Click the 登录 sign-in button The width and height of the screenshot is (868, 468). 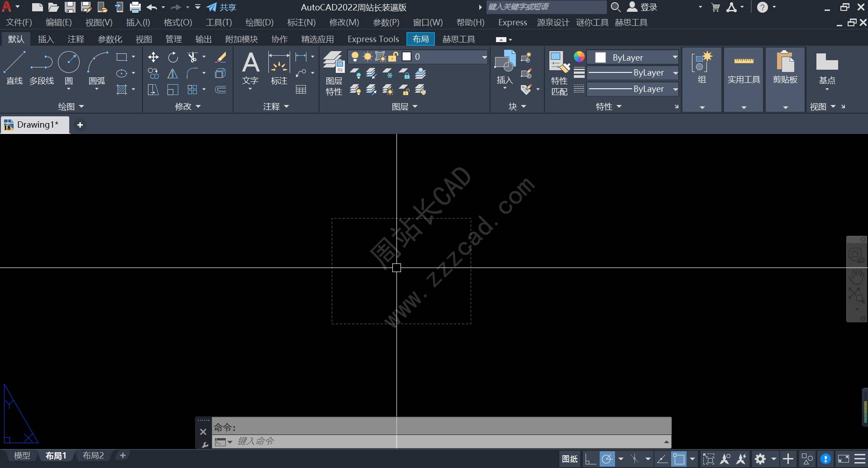pyautogui.click(x=642, y=7)
